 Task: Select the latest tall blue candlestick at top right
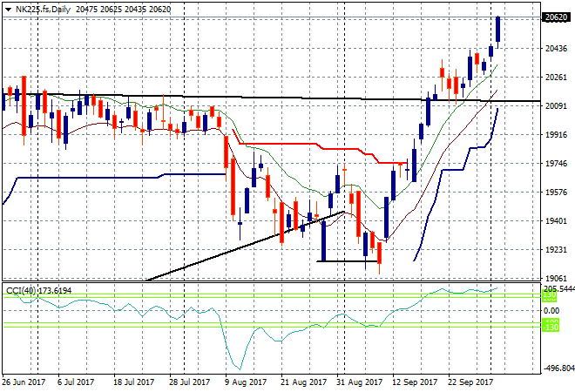coord(497,30)
